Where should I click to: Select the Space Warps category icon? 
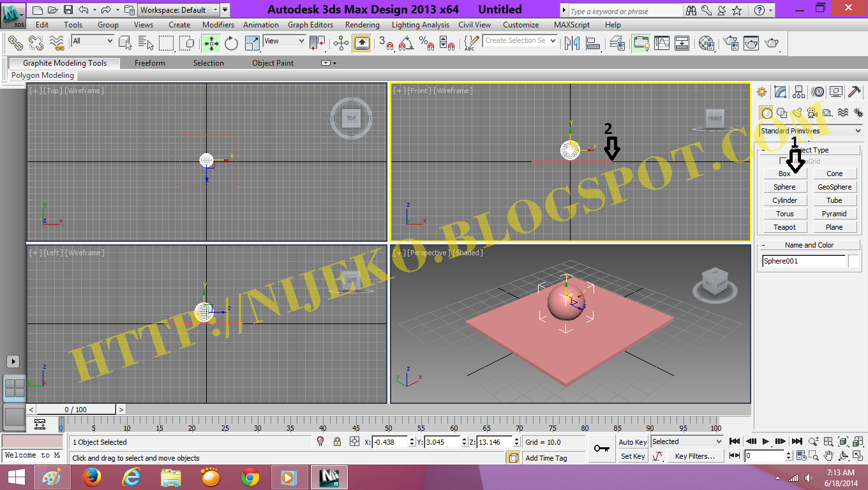click(842, 113)
